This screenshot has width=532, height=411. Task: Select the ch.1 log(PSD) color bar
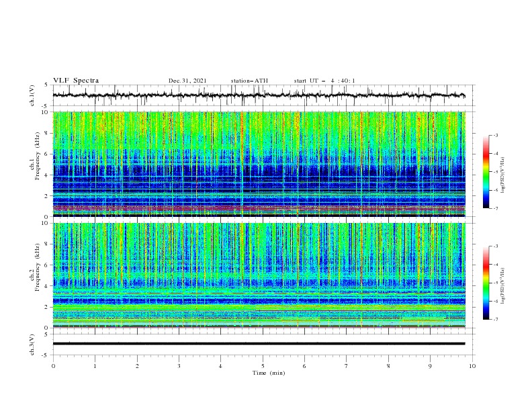pos(486,172)
